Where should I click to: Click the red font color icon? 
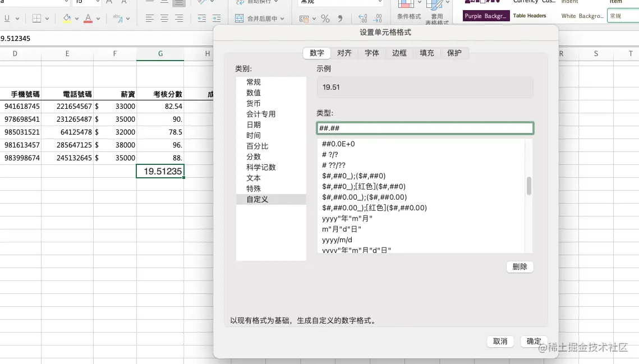[88, 19]
